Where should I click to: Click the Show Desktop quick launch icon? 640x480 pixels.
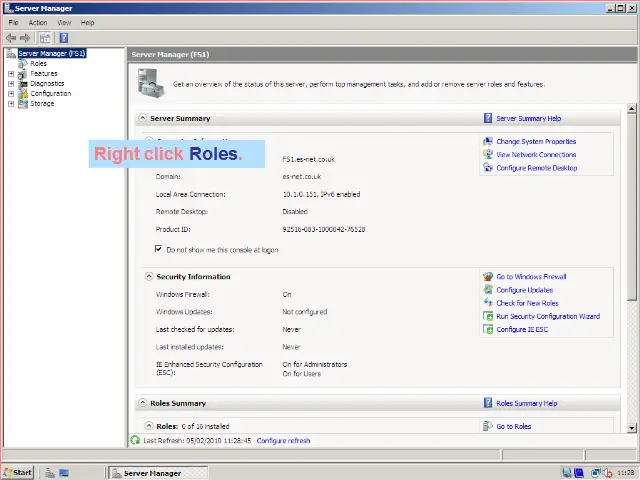click(64, 473)
